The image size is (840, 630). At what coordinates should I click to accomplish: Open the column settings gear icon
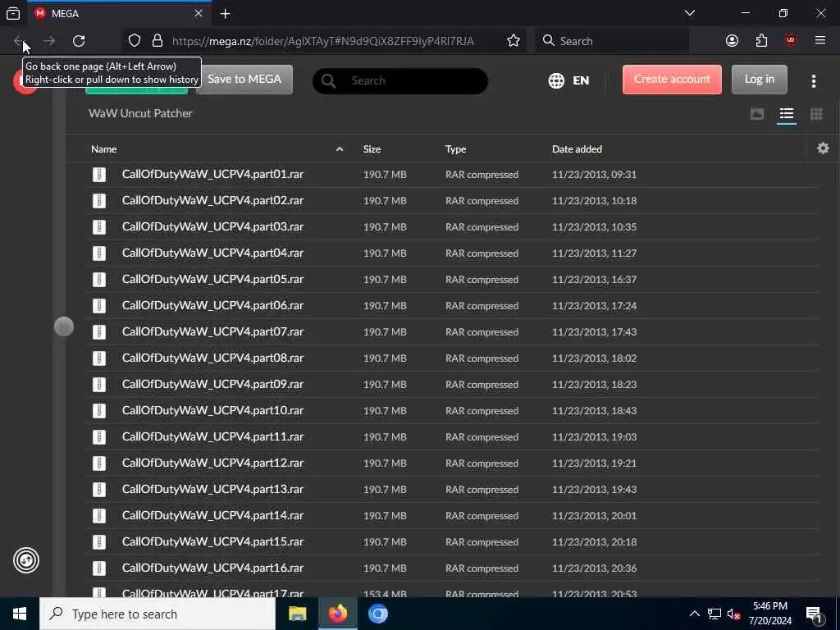[x=823, y=148]
